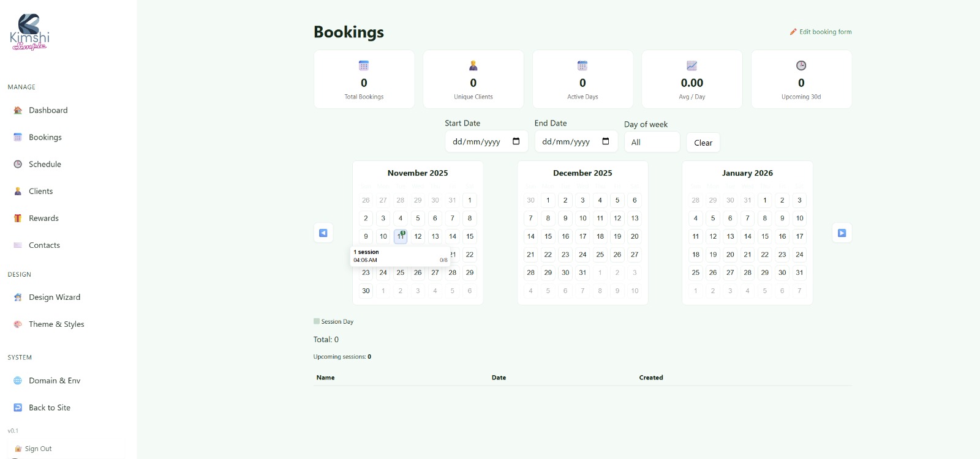Click the Schedule clock sidebar icon
Image resolution: width=980 pixels, height=459 pixels.
click(18, 164)
